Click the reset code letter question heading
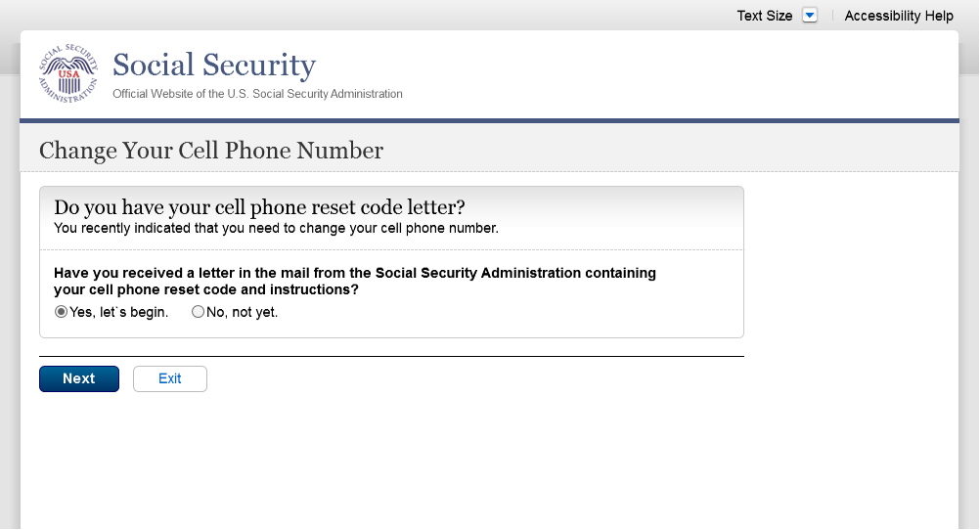 [x=259, y=207]
